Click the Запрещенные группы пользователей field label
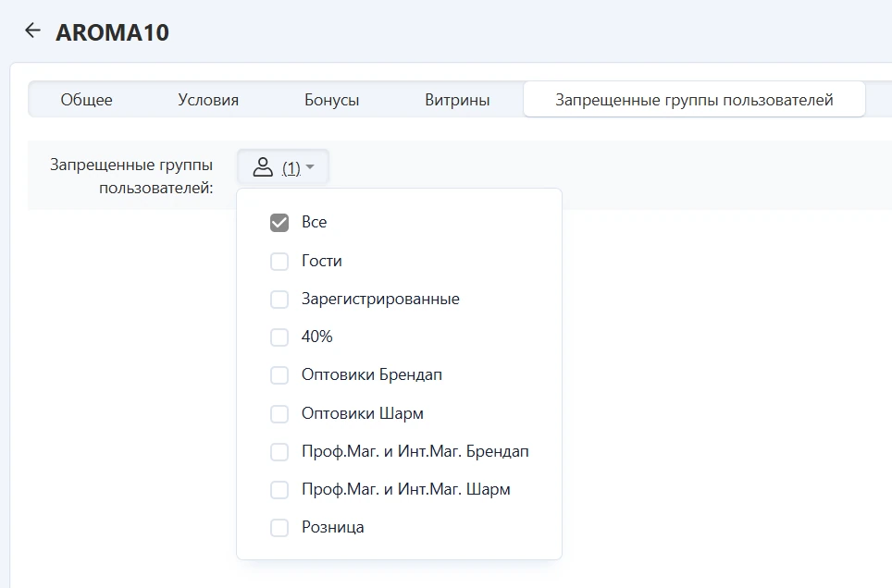The width and height of the screenshot is (892, 588). click(x=131, y=176)
